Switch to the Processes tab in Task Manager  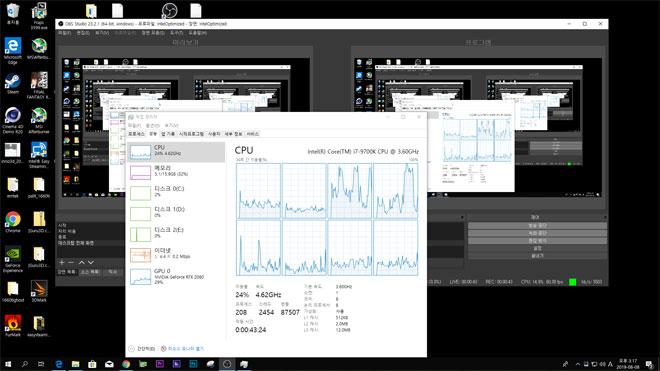click(136, 134)
